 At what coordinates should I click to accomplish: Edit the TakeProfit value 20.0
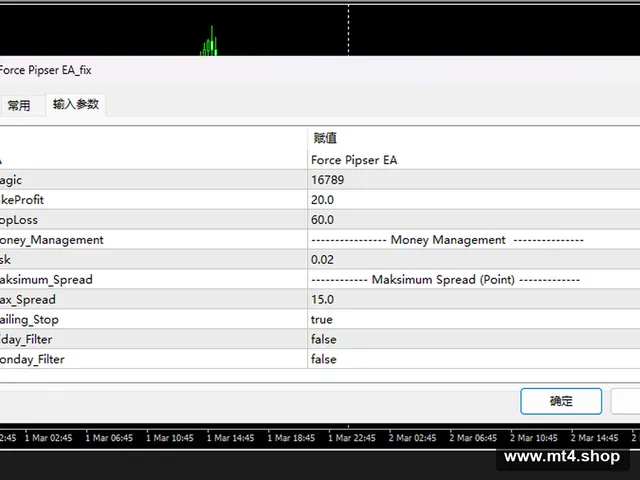(473, 200)
